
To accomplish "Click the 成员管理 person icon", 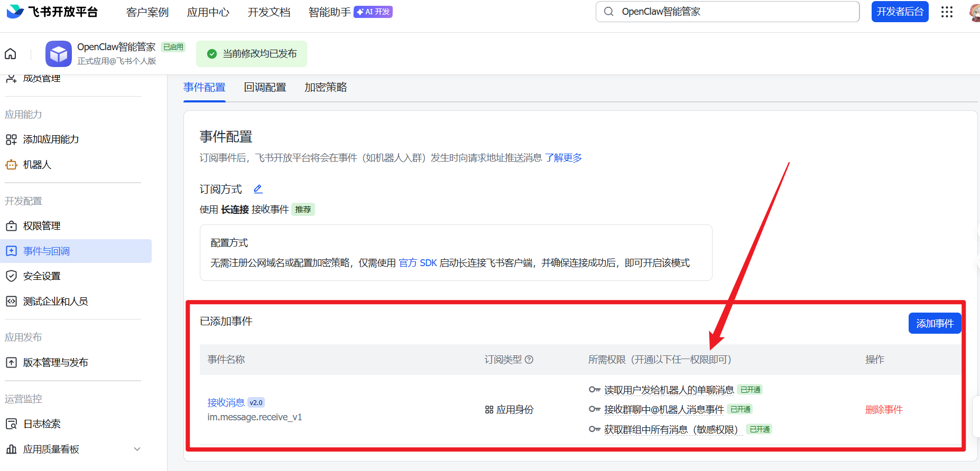I will coord(11,79).
